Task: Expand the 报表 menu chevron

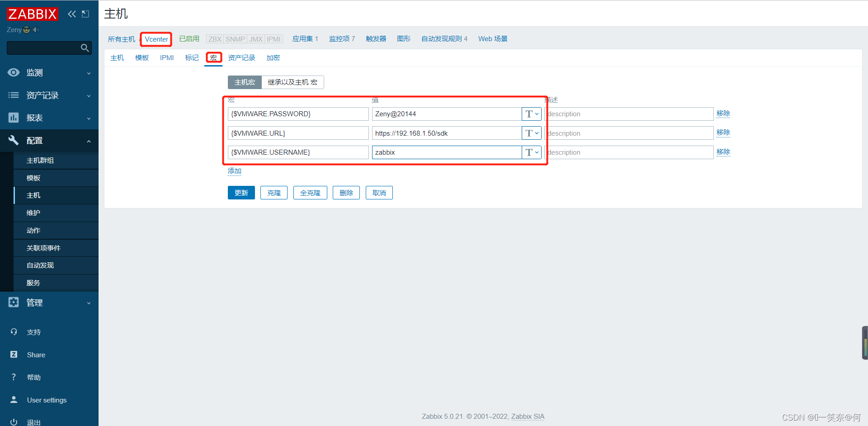Action: [x=89, y=118]
